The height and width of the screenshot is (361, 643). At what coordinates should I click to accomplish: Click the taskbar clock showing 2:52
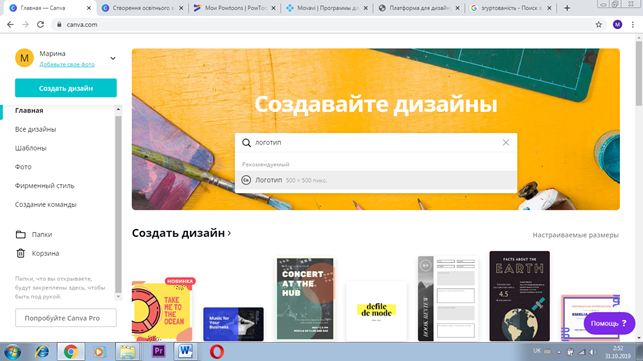click(618, 352)
